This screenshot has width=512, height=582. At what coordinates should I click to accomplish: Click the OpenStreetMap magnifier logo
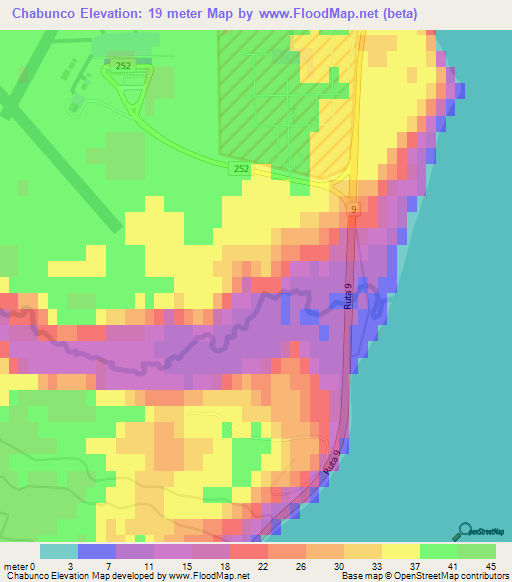pyautogui.click(x=478, y=532)
